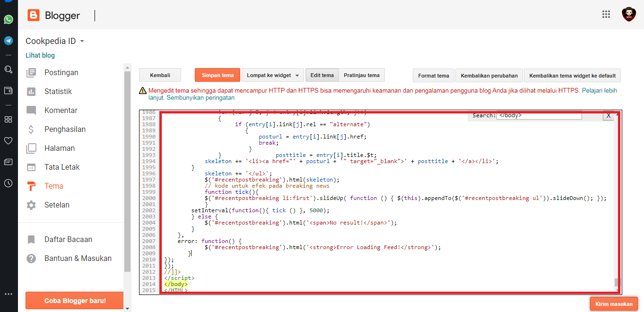The height and width of the screenshot is (312, 644).
Task: Open the Lompat ke widget dropdown
Action: pyautogui.click(x=272, y=76)
